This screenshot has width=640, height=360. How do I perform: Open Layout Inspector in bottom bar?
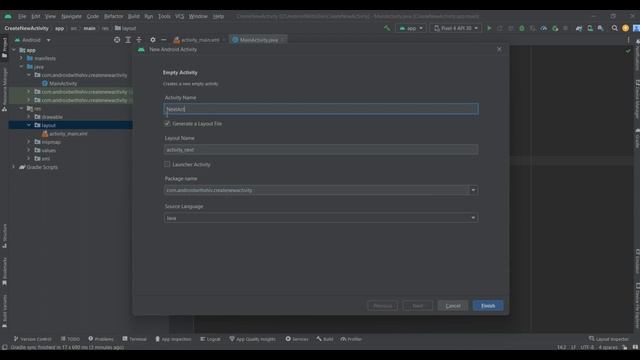point(609,339)
